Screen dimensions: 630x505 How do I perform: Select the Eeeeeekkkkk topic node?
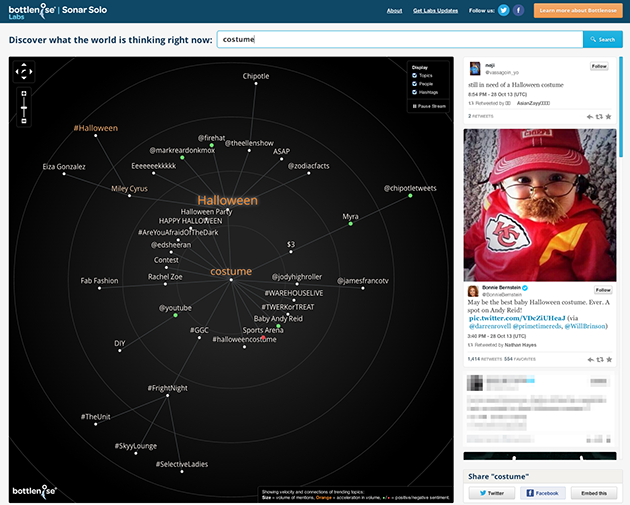153,166
